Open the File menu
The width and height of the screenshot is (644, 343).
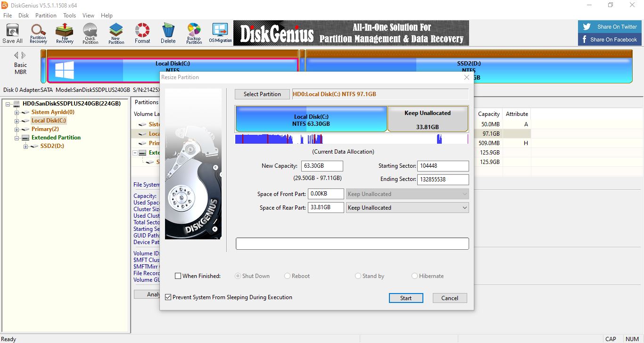coord(8,16)
